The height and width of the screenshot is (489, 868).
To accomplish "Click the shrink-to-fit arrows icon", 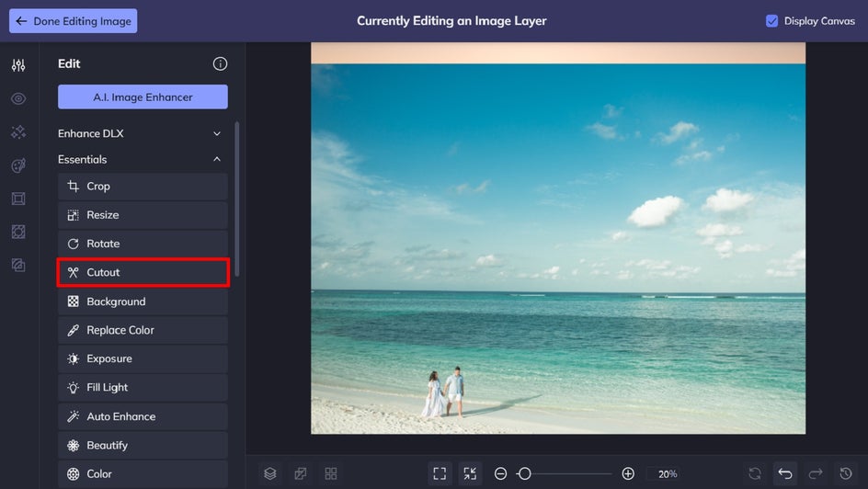I will click(x=470, y=473).
